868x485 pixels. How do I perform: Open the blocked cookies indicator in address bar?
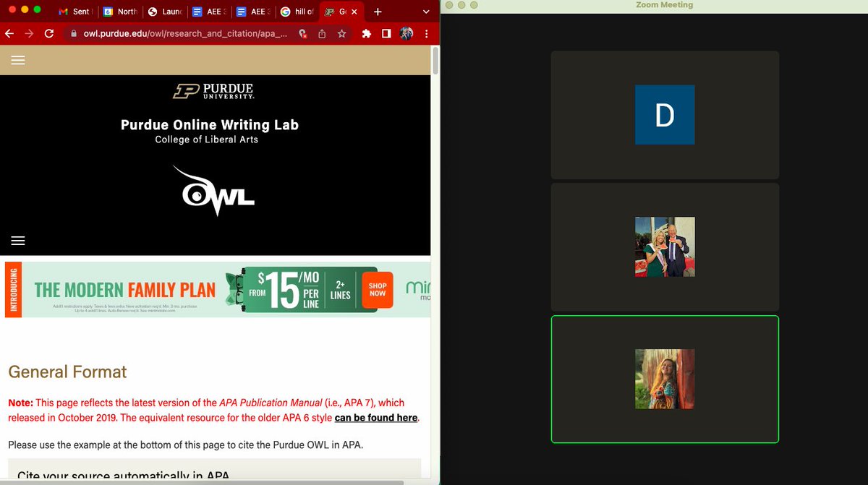302,33
